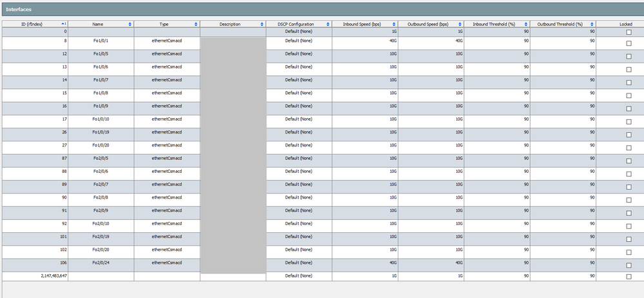This screenshot has width=644, height=298.
Task: Check Locked box for Fo1/0/7
Action: click(x=629, y=82)
